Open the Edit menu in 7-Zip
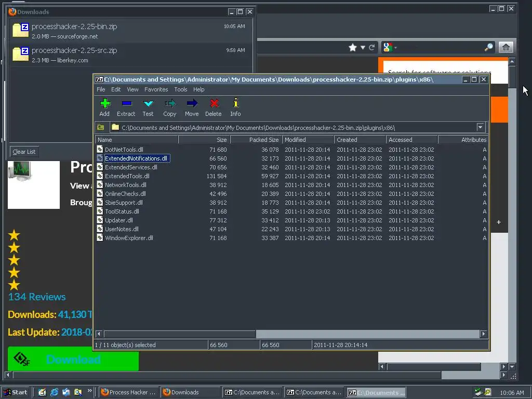 [x=116, y=89]
